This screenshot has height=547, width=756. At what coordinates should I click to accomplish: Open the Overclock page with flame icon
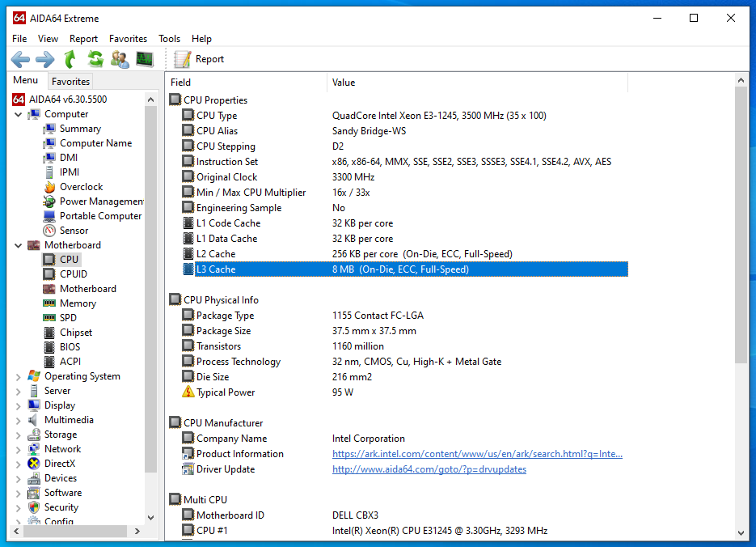(81, 187)
